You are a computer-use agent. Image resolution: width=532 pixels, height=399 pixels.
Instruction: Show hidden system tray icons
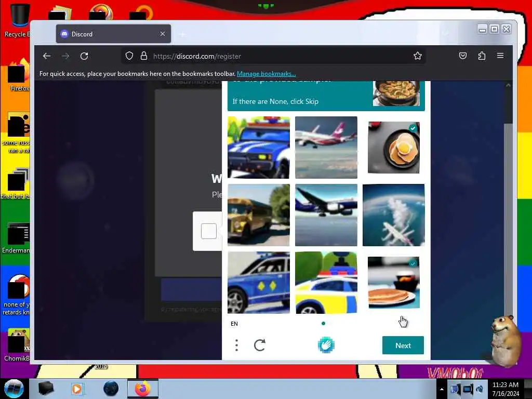(442, 389)
